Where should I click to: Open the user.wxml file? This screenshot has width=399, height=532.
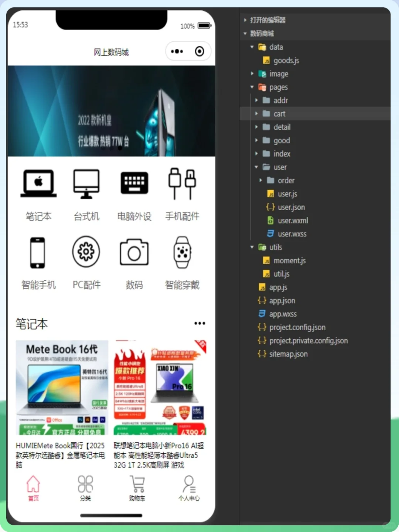pos(293,221)
